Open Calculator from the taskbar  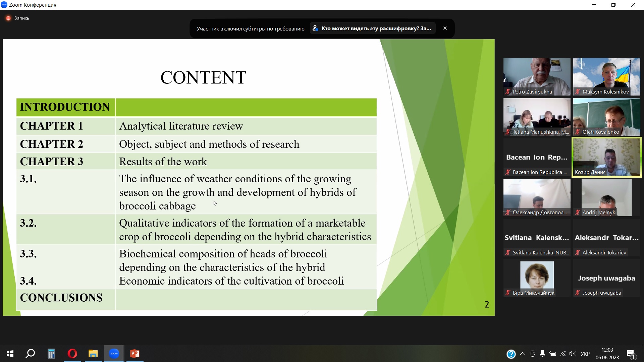(x=51, y=354)
